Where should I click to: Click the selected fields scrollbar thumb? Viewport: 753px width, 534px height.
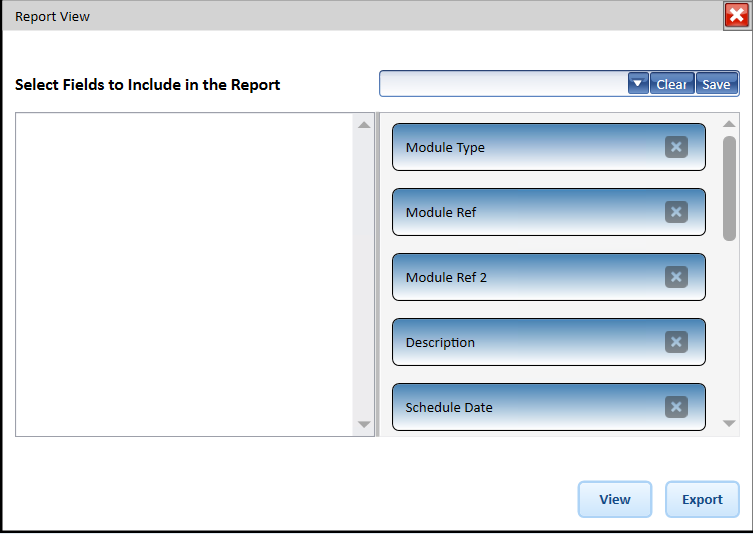pos(729,188)
